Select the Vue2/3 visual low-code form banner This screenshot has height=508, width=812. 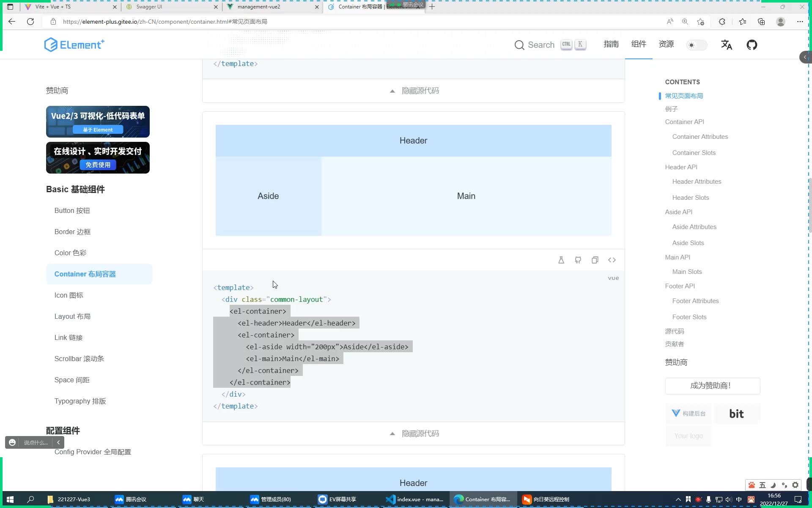pyautogui.click(x=98, y=121)
